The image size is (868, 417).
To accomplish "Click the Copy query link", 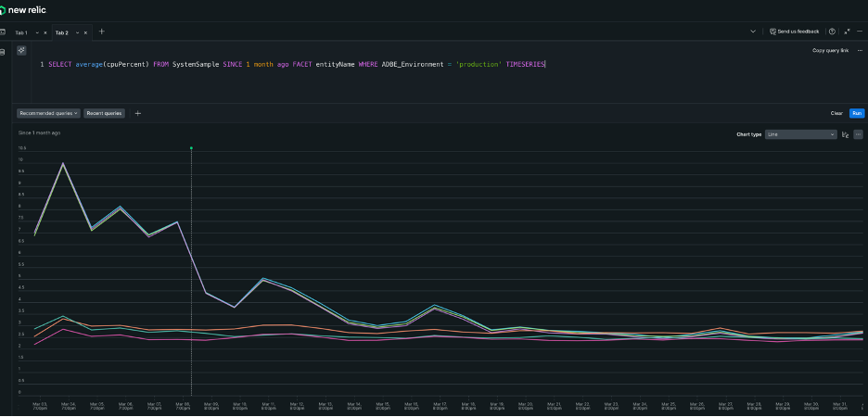I will pos(830,50).
